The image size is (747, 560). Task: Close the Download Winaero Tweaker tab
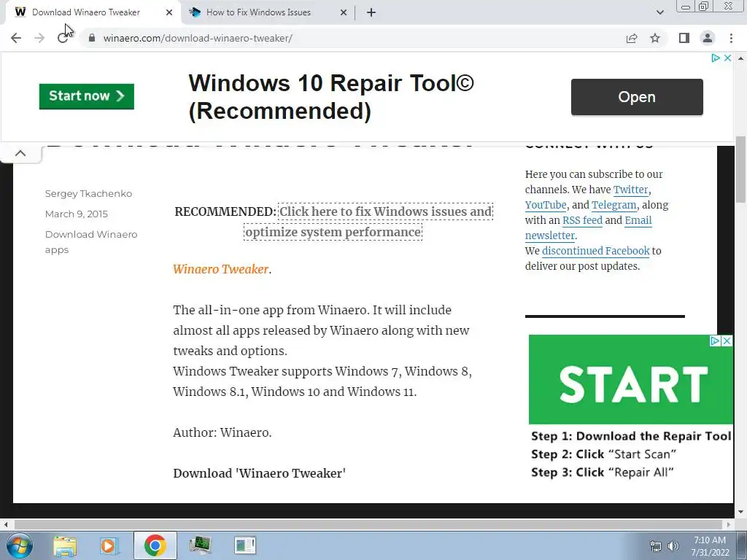pos(169,12)
